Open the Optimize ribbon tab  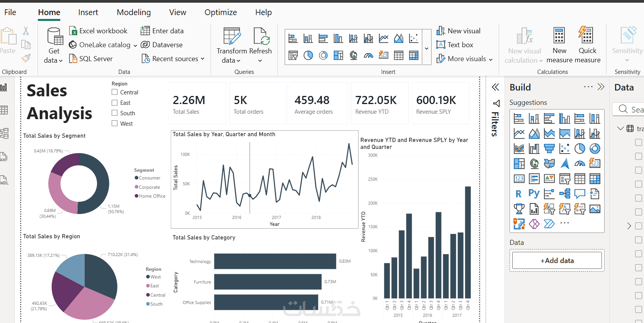[x=221, y=12]
